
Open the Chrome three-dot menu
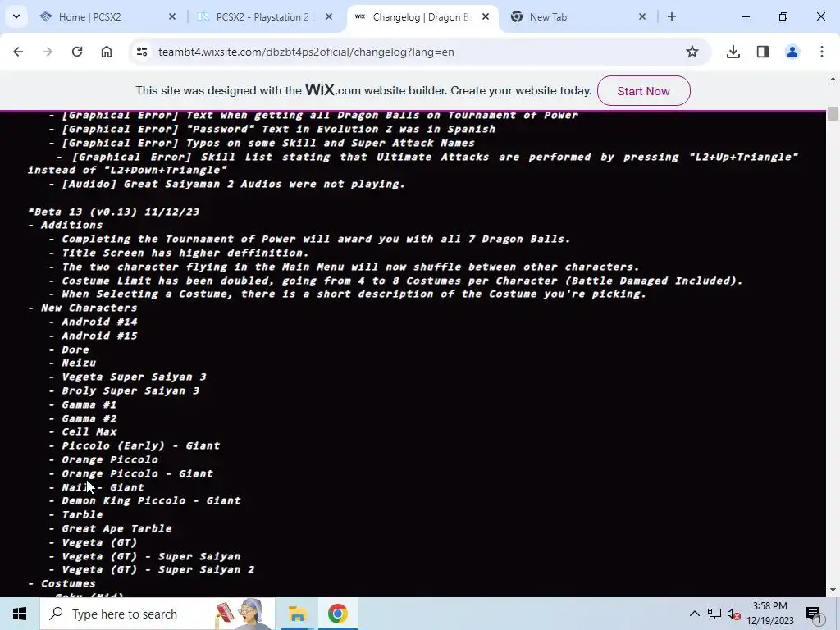click(x=822, y=52)
